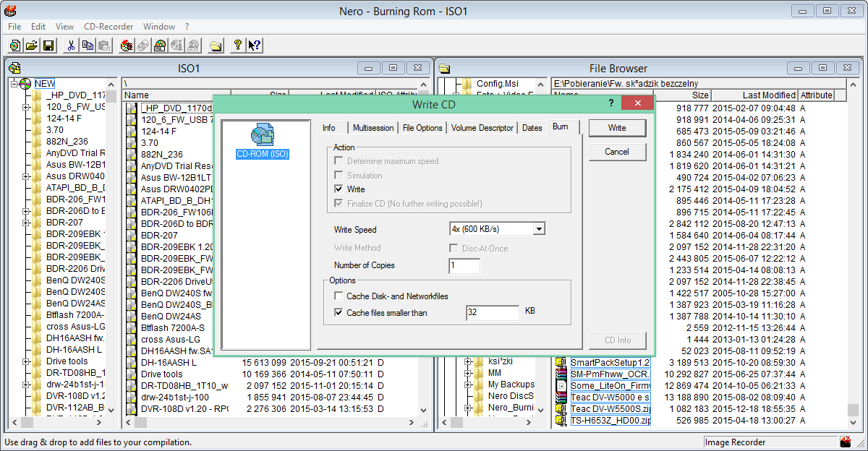868x451 pixels.
Task: Click the Teac DV-W5000 archive icon
Action: coord(561,397)
